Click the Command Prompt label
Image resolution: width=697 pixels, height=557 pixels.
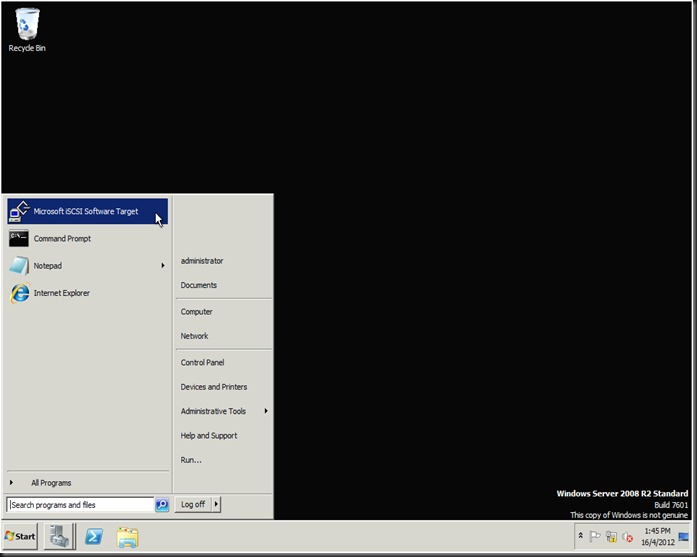62,239
